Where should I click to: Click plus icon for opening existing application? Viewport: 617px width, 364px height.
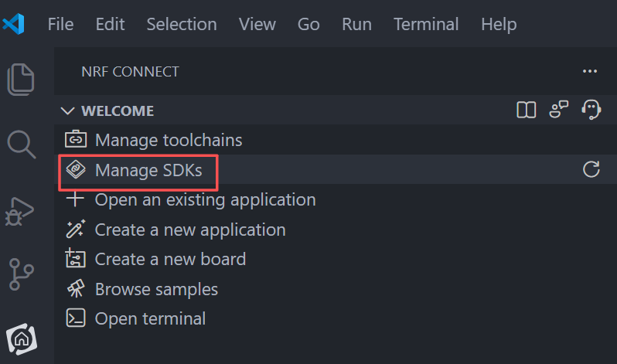[x=75, y=199]
